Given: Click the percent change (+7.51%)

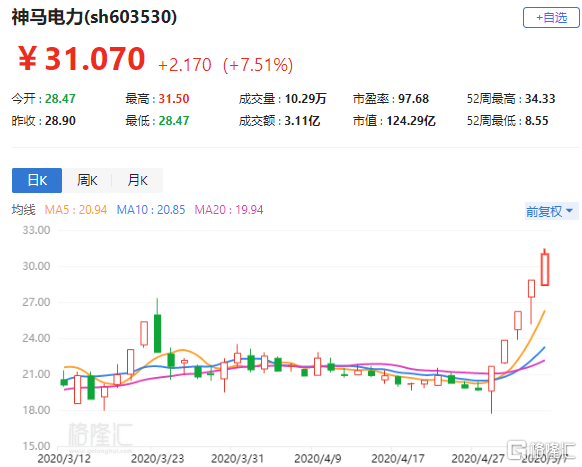Looking at the screenshot, I should pos(258,65).
